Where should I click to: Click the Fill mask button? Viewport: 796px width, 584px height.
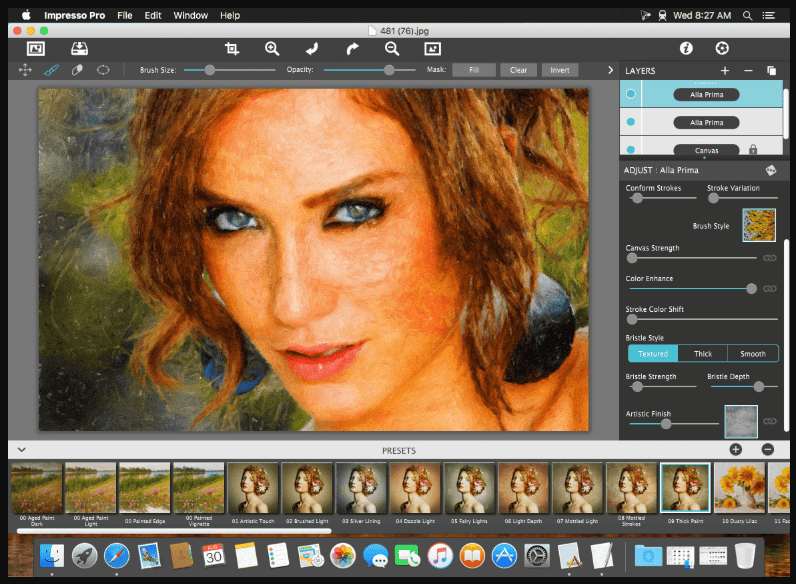tap(474, 70)
